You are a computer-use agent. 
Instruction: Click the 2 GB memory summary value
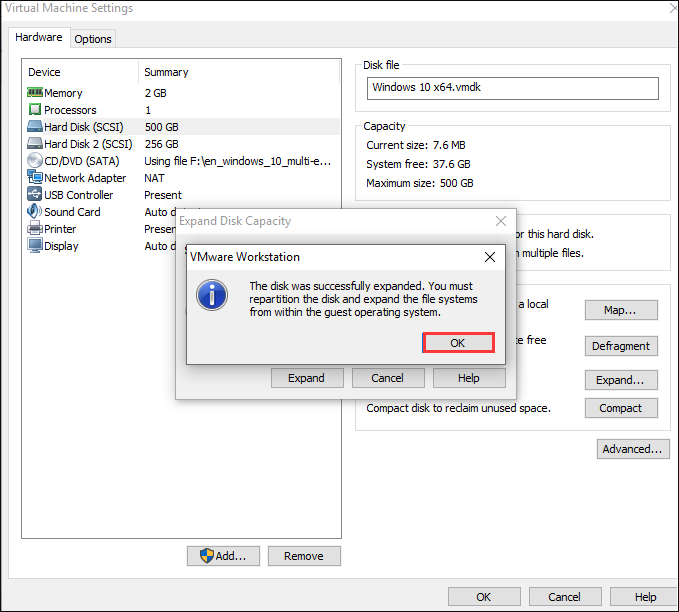pyautogui.click(x=155, y=93)
